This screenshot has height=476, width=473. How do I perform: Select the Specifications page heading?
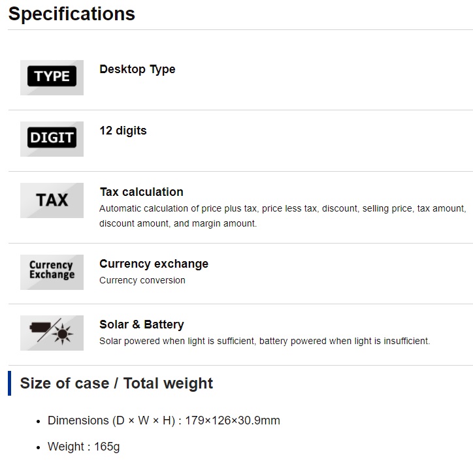tap(72, 14)
